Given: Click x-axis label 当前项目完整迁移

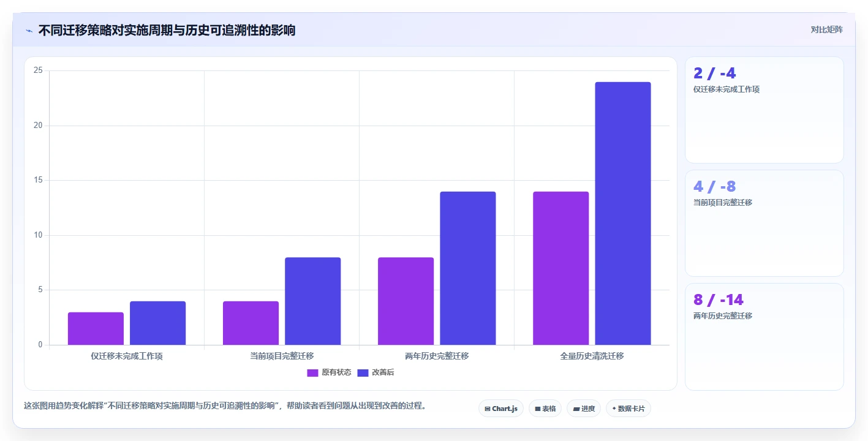Looking at the screenshot, I should pyautogui.click(x=282, y=356).
